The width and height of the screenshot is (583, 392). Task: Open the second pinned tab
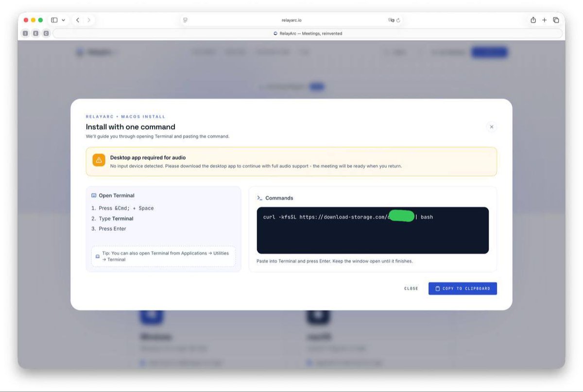coord(36,34)
